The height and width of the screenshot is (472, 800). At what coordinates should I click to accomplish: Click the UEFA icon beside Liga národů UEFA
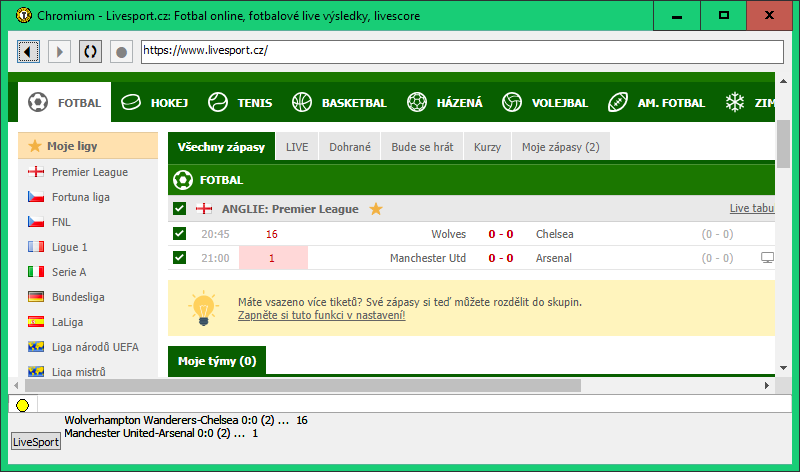click(x=36, y=347)
